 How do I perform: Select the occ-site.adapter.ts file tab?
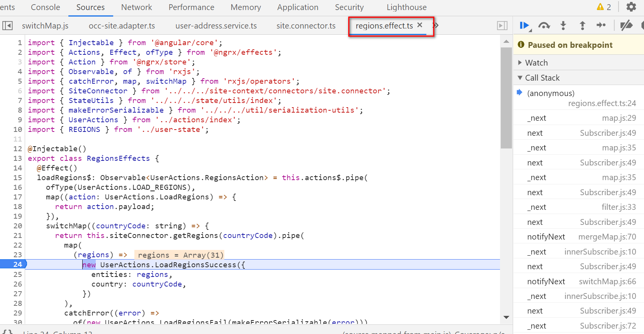click(122, 26)
